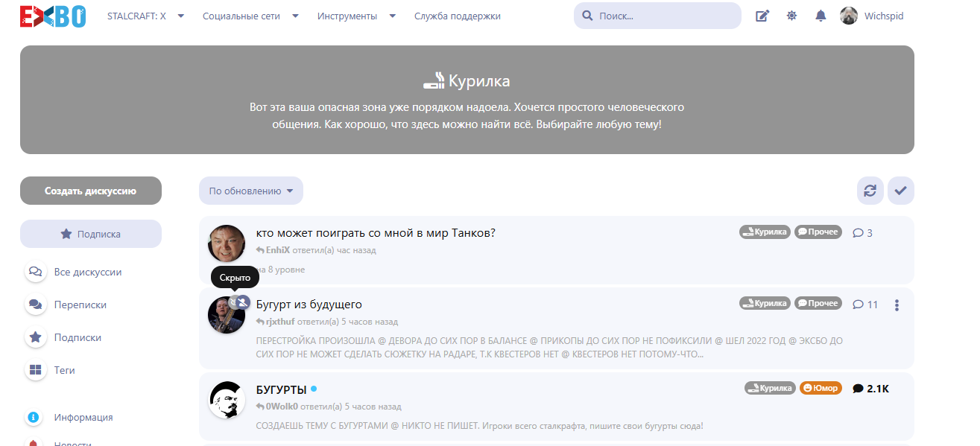Image resolution: width=980 pixels, height=446 pixels.
Task: Mark all discussions as read checkmark
Action: point(900,191)
